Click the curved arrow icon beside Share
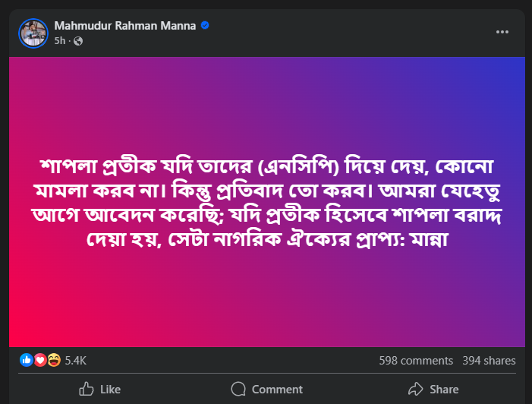This screenshot has height=404, width=532. pos(415,389)
